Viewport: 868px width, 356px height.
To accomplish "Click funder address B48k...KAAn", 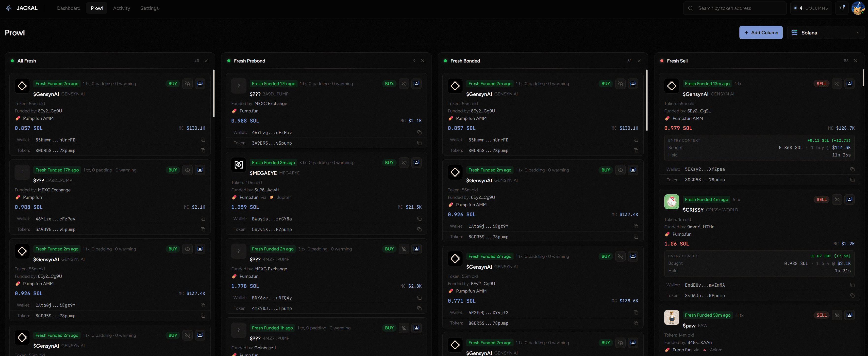I will (700, 342).
